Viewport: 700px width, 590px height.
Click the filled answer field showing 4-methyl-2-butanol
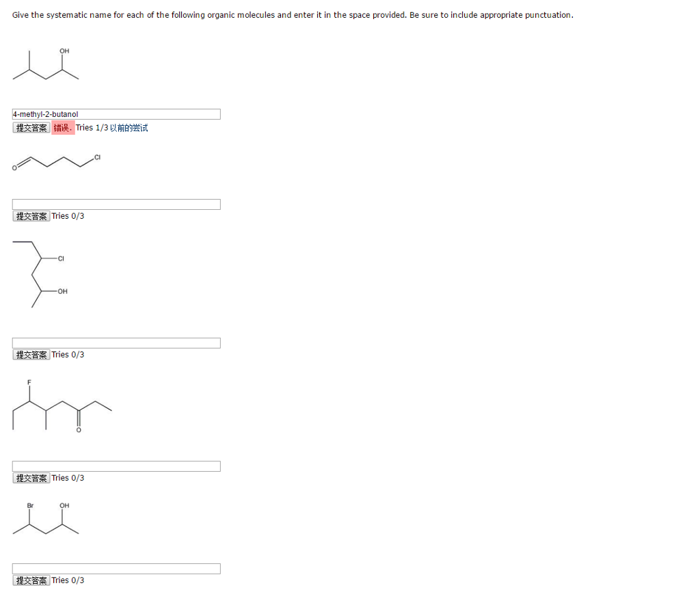pyautogui.click(x=116, y=113)
